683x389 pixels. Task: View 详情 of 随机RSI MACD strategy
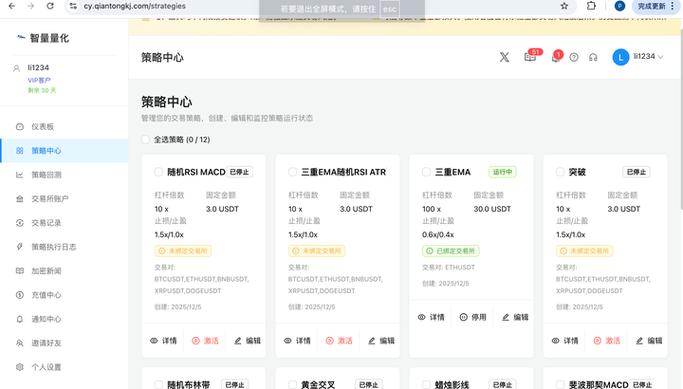163,341
